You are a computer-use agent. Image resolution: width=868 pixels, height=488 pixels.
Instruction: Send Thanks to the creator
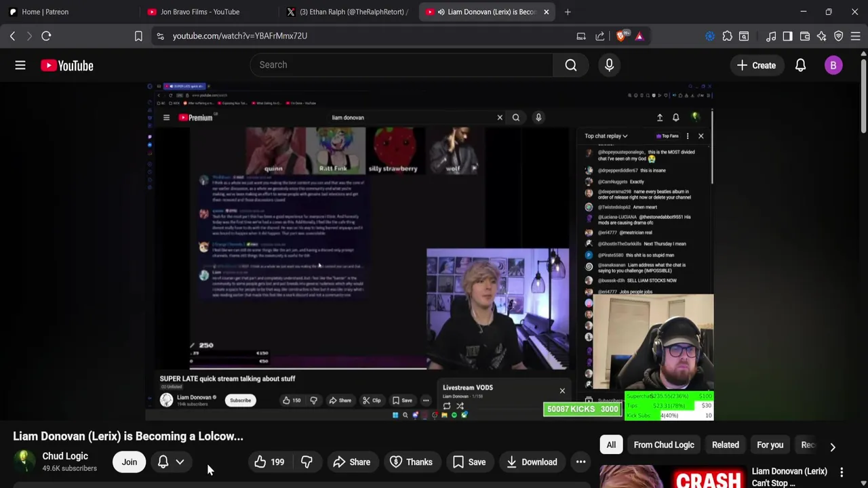point(412,462)
